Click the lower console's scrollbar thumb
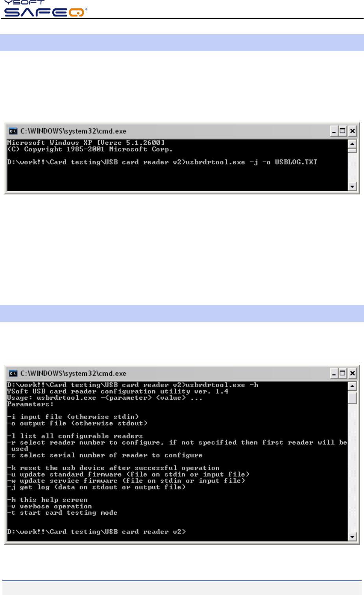Image resolution: width=364 pixels, height=595 pixels. click(x=352, y=397)
